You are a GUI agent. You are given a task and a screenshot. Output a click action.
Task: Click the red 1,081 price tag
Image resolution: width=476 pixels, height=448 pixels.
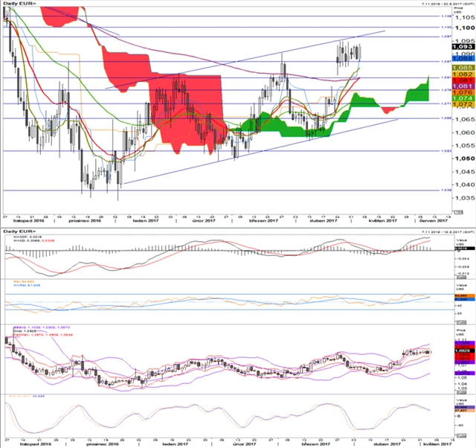(463, 80)
